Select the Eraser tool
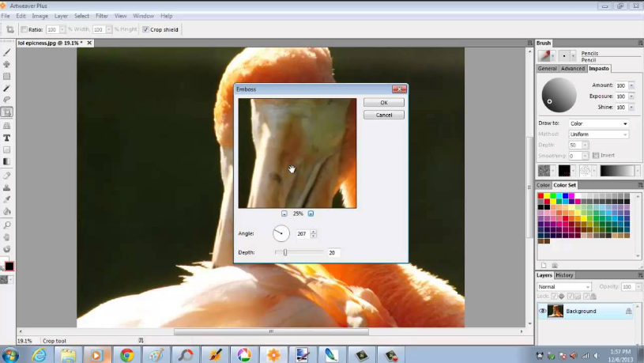Viewport: 644px width, 363px height. pos(7,176)
